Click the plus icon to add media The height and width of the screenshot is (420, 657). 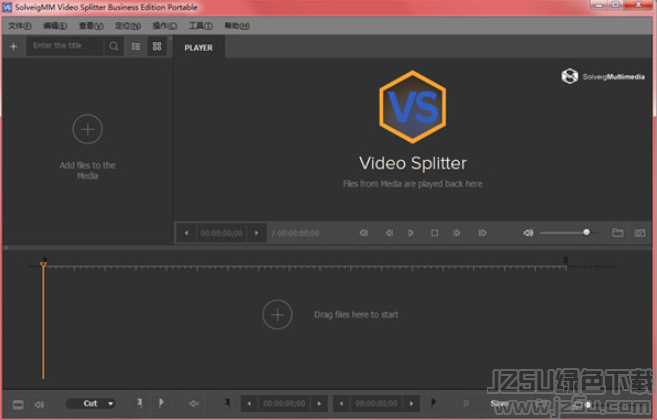coord(13,46)
